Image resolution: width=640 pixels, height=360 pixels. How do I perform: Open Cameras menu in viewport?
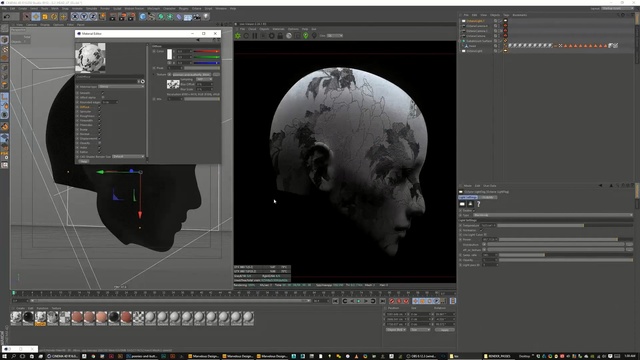pos(31,24)
